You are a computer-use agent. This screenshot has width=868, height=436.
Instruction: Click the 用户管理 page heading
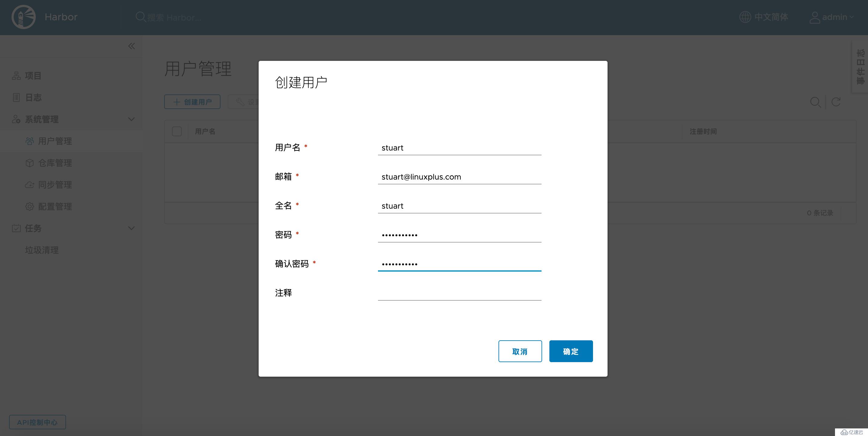coord(198,68)
